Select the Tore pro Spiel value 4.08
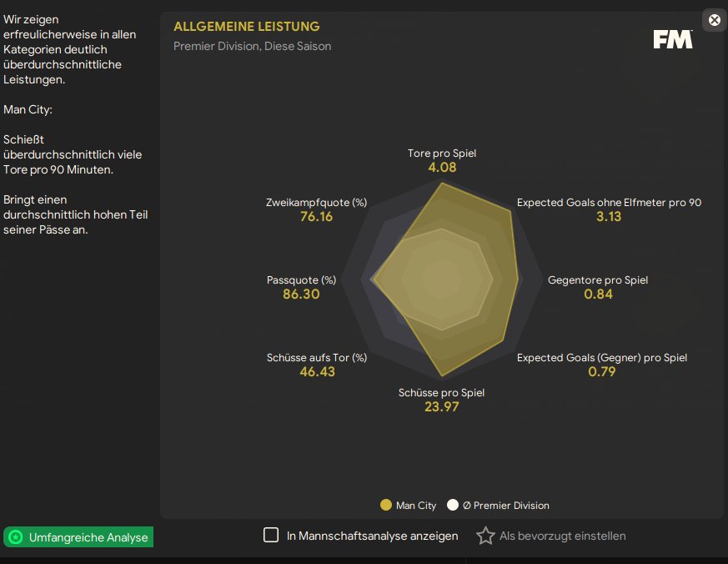The image size is (728, 564). (442, 167)
